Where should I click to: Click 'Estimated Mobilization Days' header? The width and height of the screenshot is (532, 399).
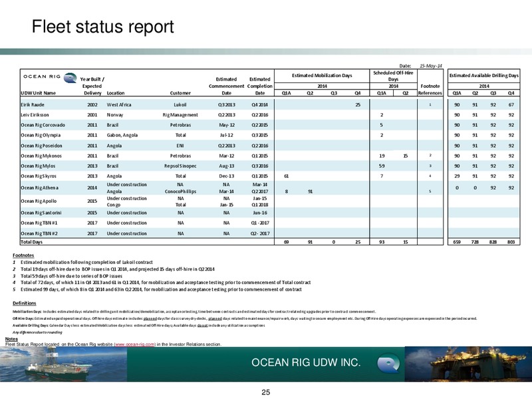point(322,75)
